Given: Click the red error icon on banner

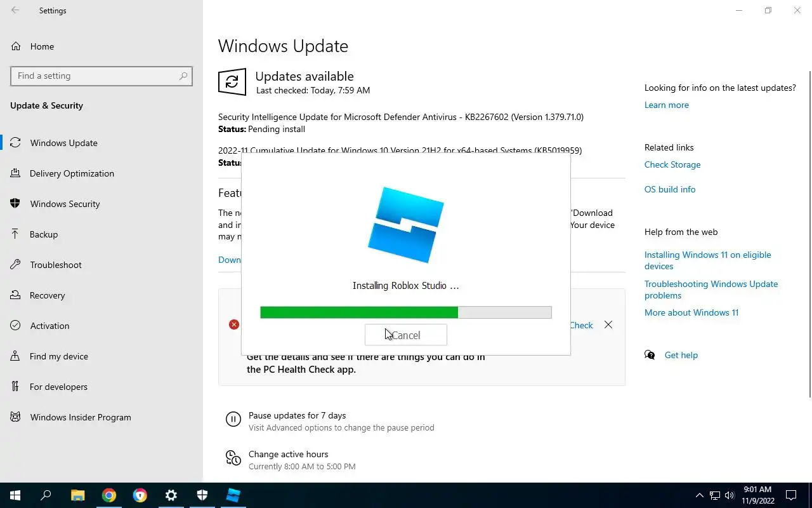Looking at the screenshot, I should coord(234,324).
